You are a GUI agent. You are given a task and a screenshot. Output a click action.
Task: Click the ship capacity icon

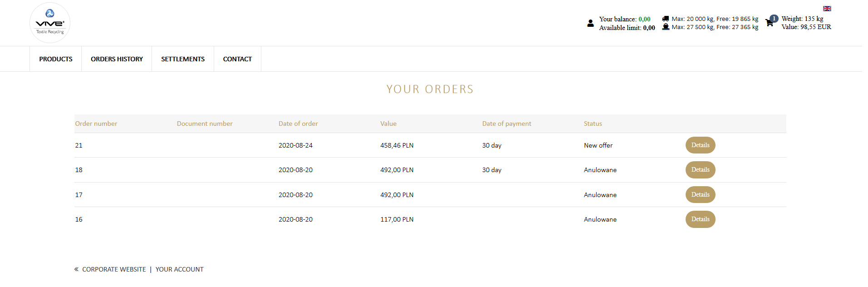tap(666, 27)
